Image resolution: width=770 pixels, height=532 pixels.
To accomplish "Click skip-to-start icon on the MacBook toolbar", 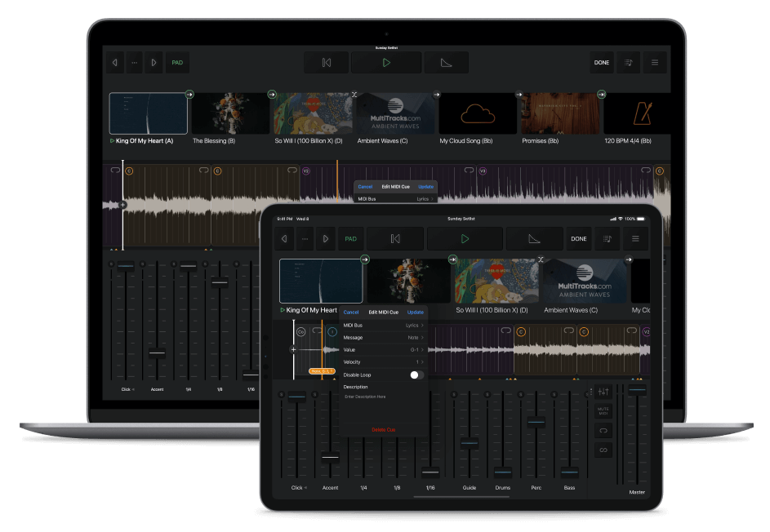I will [x=327, y=63].
